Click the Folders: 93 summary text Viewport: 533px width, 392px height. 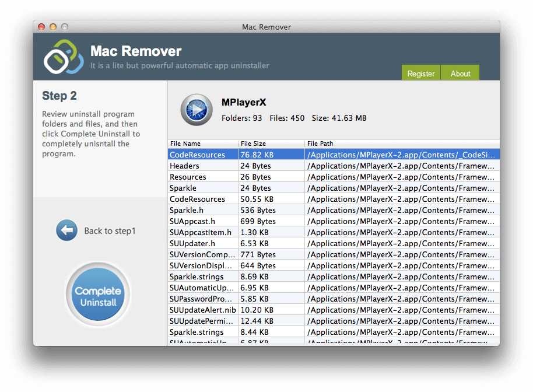click(x=241, y=118)
